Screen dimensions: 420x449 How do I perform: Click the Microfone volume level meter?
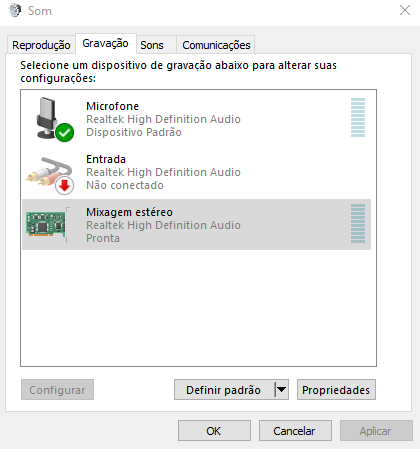tap(358, 117)
